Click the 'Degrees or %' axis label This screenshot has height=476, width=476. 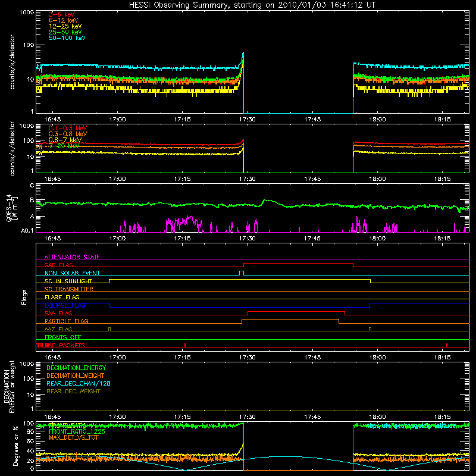pos(15,446)
